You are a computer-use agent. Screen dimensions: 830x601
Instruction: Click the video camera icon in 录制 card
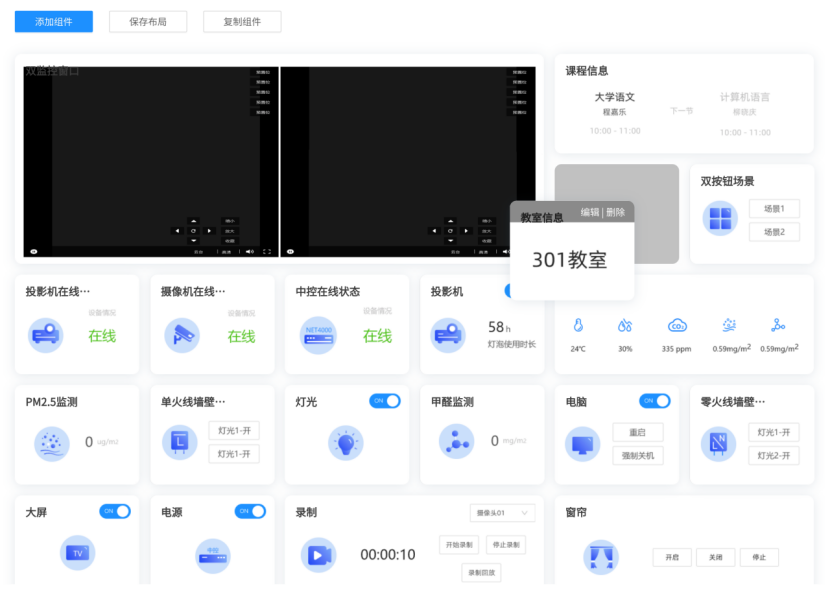pos(319,554)
